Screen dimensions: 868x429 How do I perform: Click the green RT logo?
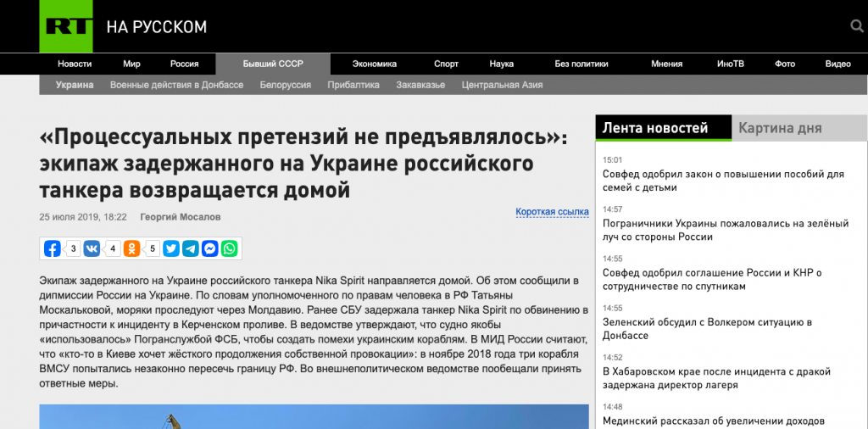[x=66, y=26]
